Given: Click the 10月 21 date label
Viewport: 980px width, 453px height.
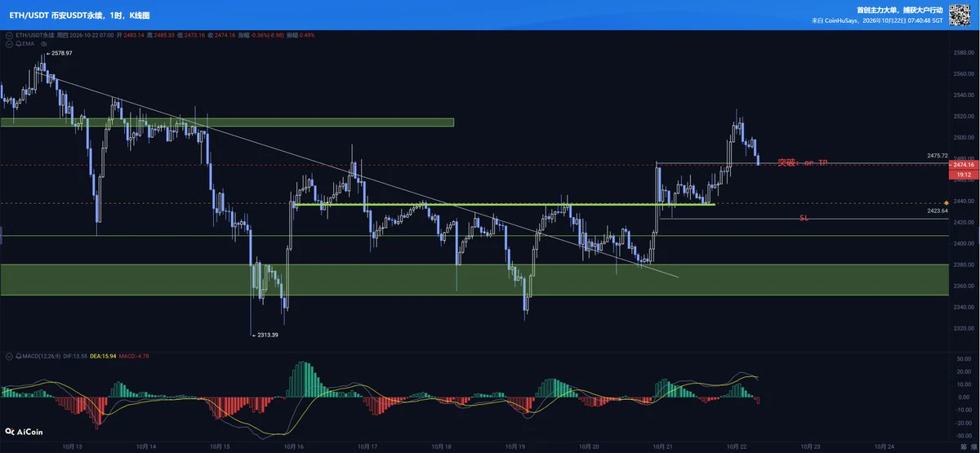Looking at the screenshot, I should (662, 446).
